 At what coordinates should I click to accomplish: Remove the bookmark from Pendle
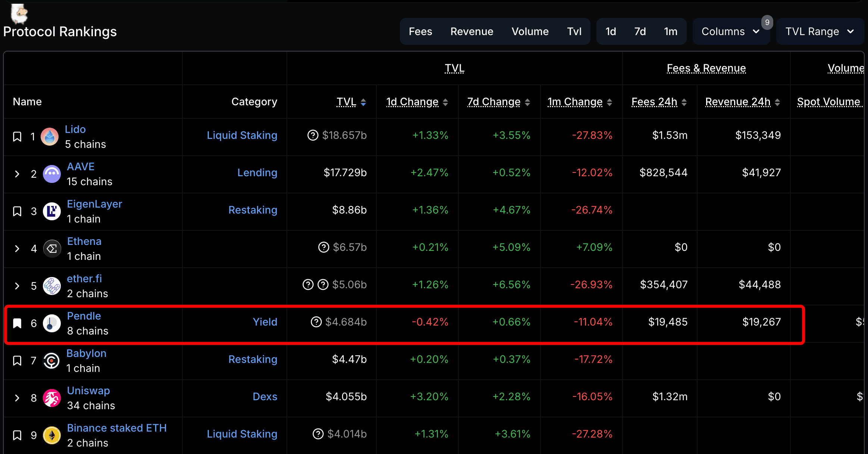click(x=17, y=323)
